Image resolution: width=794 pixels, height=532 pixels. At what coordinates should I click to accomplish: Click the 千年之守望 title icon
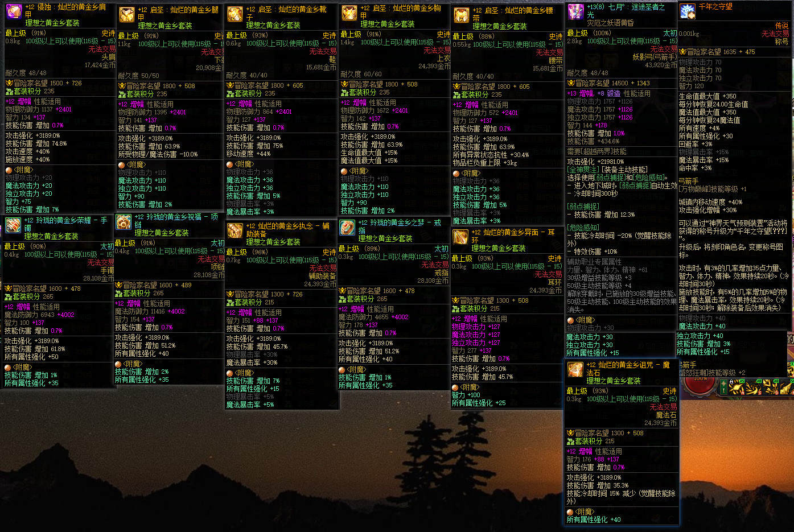688,11
